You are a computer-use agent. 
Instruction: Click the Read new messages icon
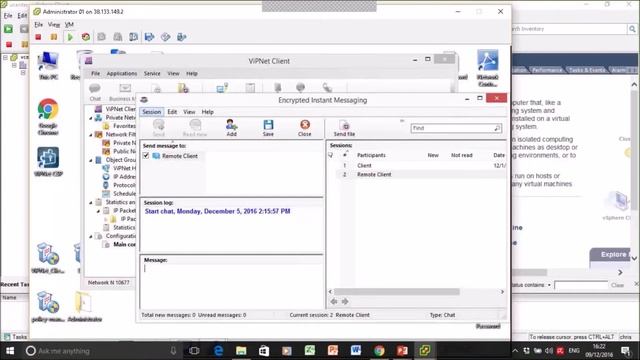tap(195, 127)
